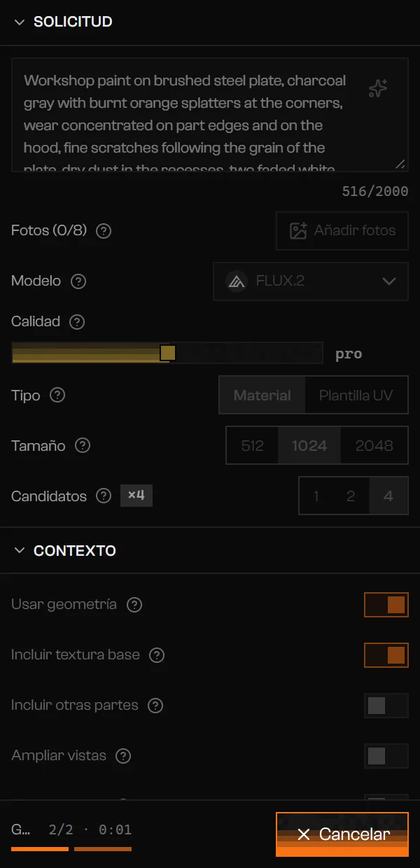
Task: Click the Calidad help question icon
Action: coord(78,321)
